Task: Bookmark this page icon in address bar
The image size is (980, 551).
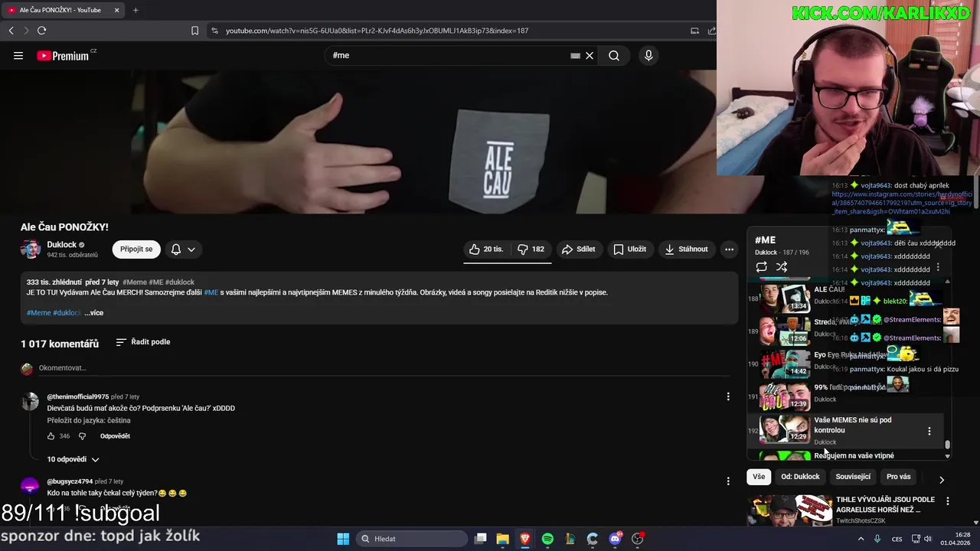Action: (194, 31)
